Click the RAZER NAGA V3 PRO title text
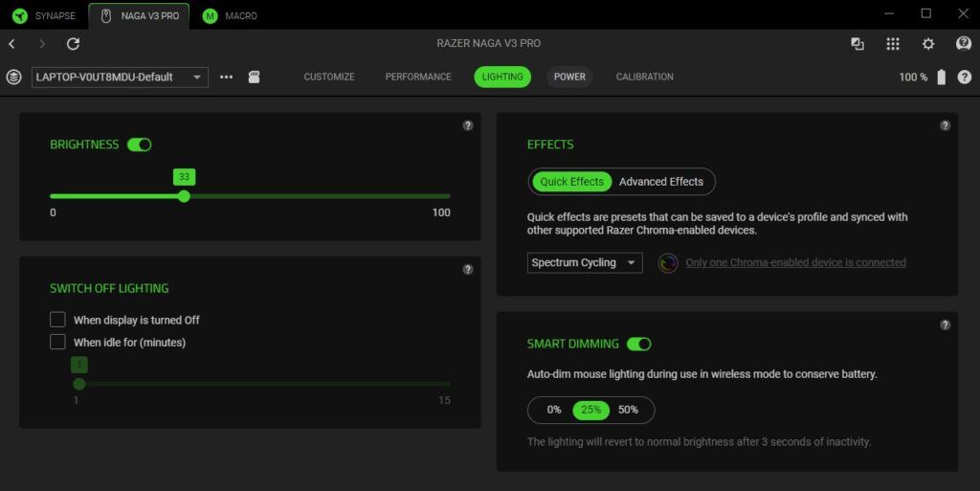The image size is (980, 491). click(x=489, y=43)
